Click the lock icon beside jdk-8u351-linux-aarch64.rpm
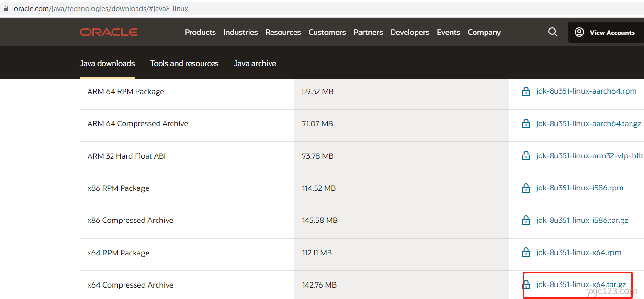The height and width of the screenshot is (299, 644). coord(526,91)
